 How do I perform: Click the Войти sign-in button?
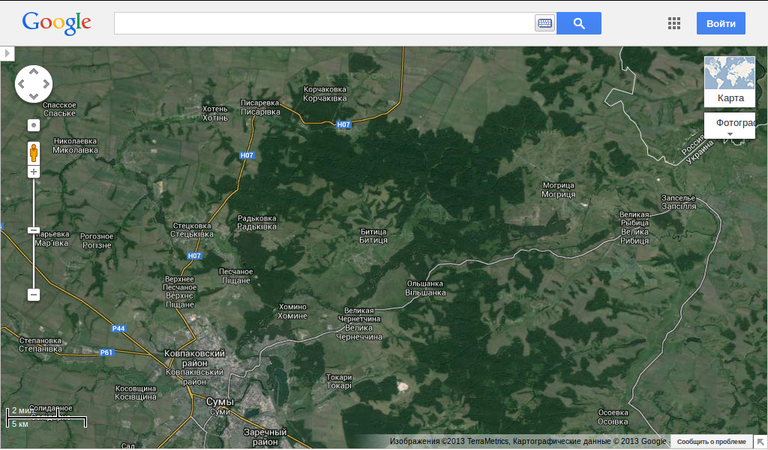point(720,23)
